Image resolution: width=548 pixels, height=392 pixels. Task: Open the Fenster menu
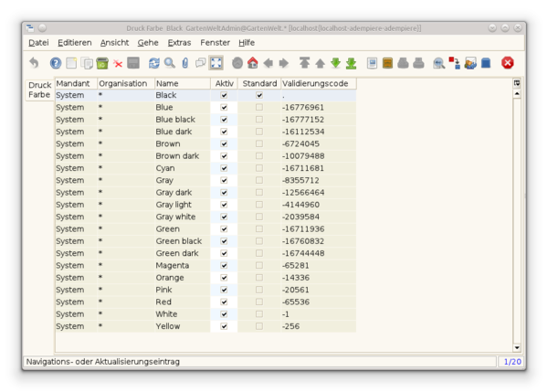pyautogui.click(x=215, y=43)
